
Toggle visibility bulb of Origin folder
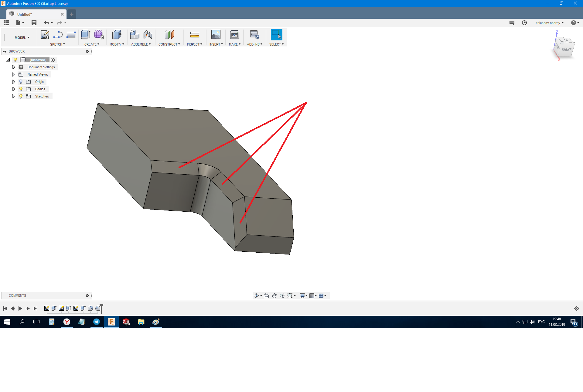[x=21, y=82]
